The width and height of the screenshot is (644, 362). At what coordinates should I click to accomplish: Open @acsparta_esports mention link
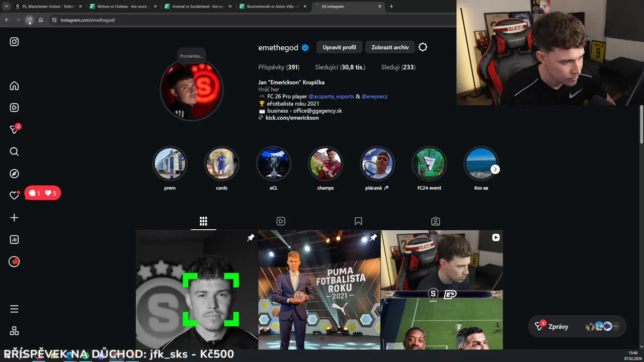click(x=331, y=97)
